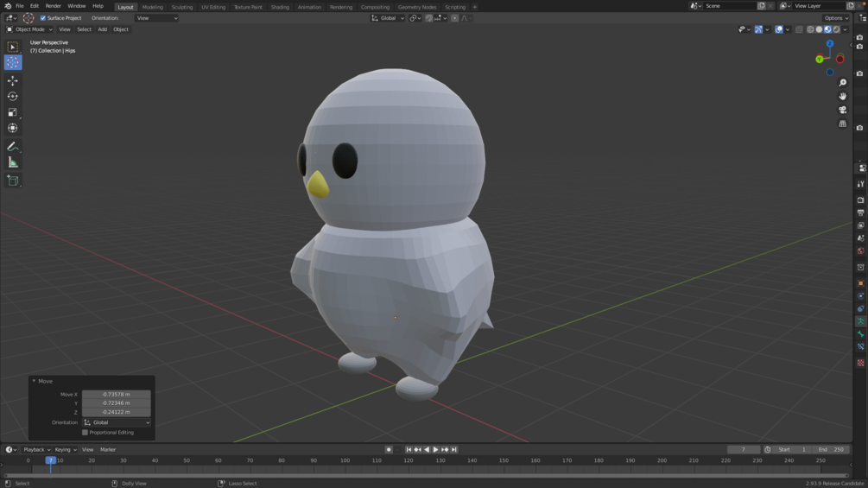Viewport: 868px width, 488px height.
Task: Enable the Surface Project checkbox
Action: pos(42,18)
